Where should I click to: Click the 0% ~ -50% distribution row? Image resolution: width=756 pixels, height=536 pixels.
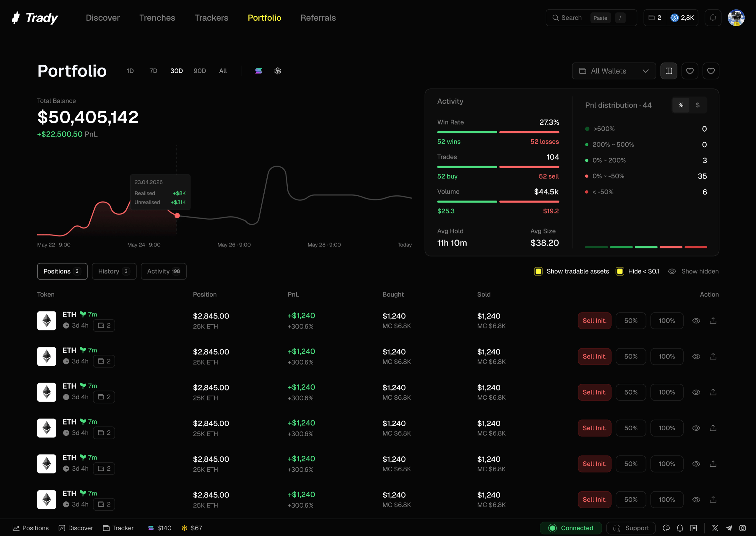[x=646, y=176]
